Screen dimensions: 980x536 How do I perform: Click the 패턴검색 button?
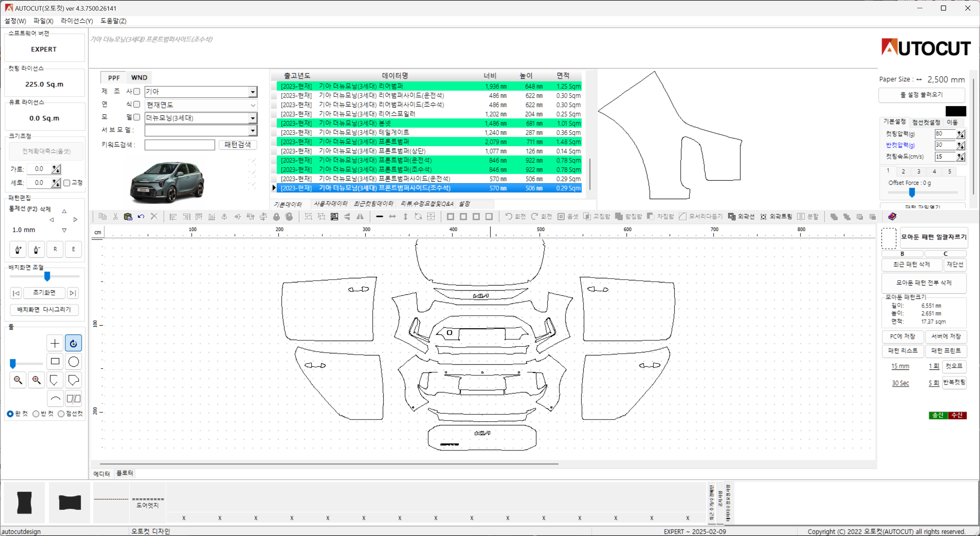[x=238, y=145]
